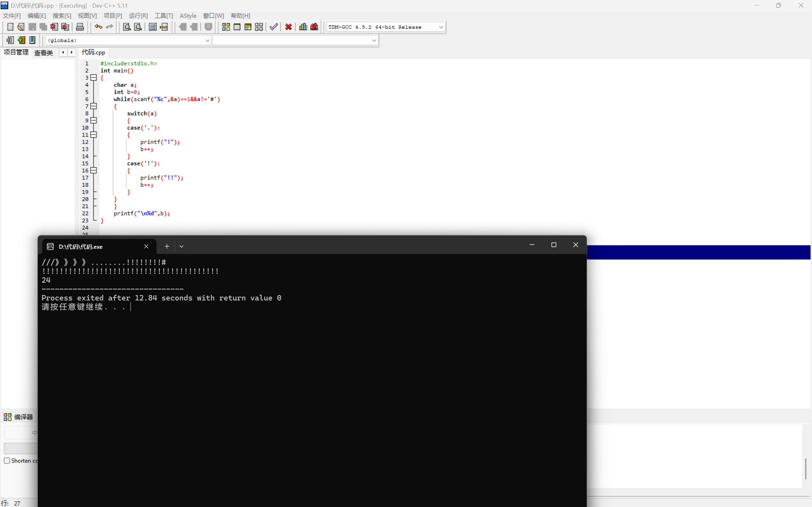This screenshot has height=507, width=812.
Task: Collapse the switch block fold at line 9
Action: point(94,120)
